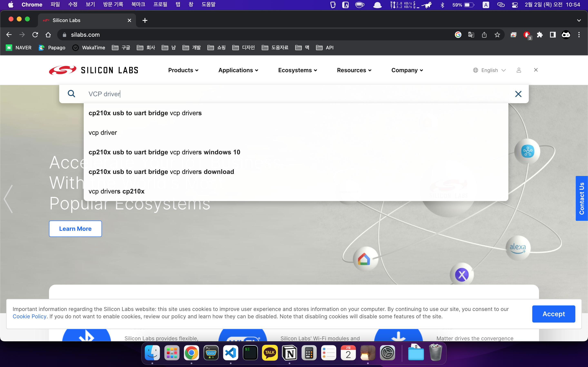588x367 pixels.
Task: Click the page share icon
Action: pyautogui.click(x=484, y=35)
